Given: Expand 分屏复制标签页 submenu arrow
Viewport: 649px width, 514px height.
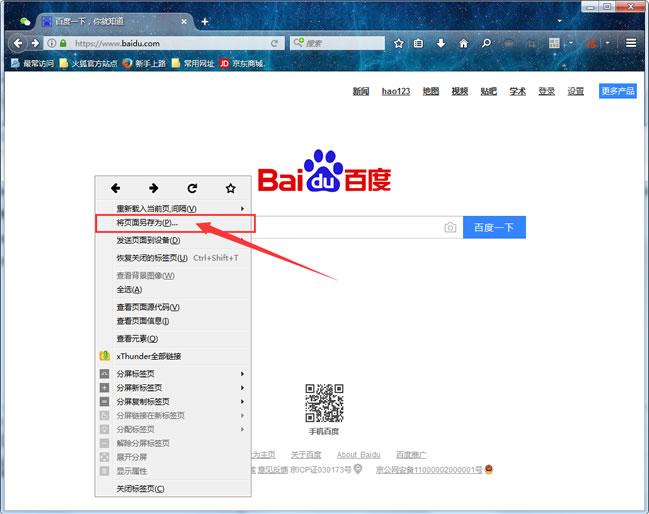Looking at the screenshot, I should [x=243, y=401].
